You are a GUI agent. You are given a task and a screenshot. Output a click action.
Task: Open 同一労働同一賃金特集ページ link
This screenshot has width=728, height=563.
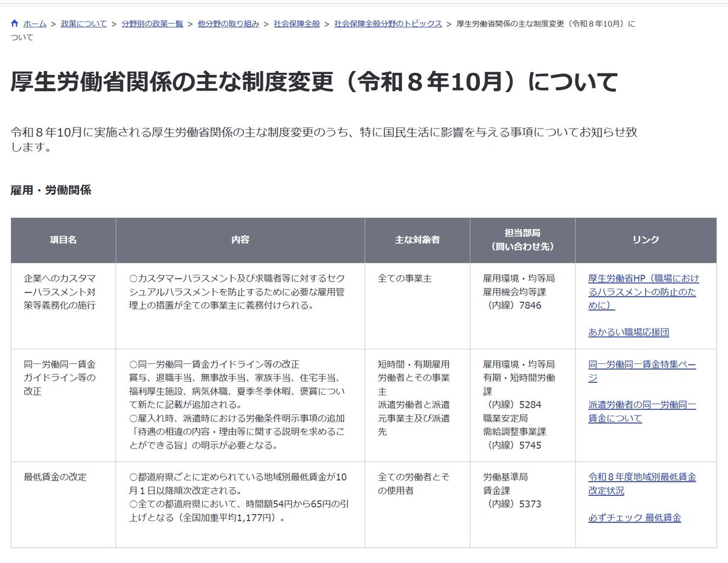[x=642, y=371]
